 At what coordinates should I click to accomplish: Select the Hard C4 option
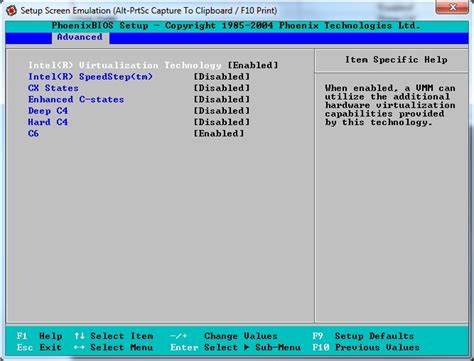coord(48,122)
